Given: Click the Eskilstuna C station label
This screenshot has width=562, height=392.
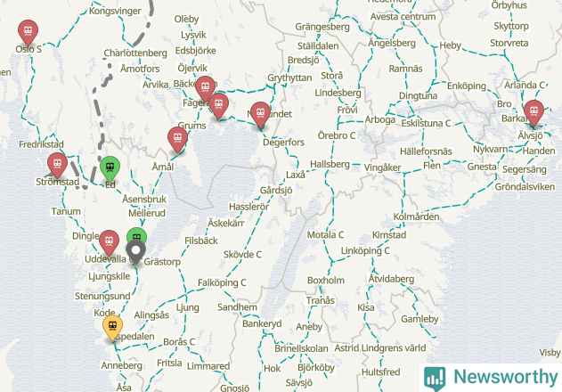Looking at the screenshot, I should 426,123.
